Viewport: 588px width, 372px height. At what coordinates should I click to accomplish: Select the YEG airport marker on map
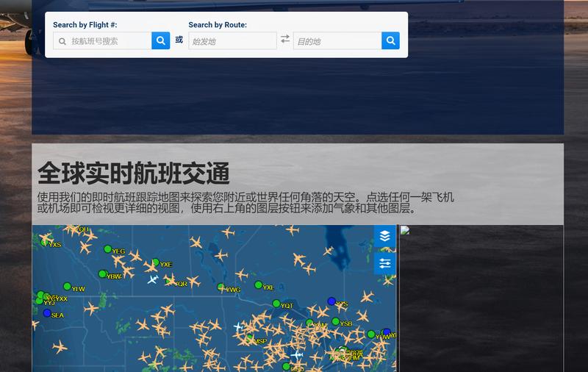point(107,249)
